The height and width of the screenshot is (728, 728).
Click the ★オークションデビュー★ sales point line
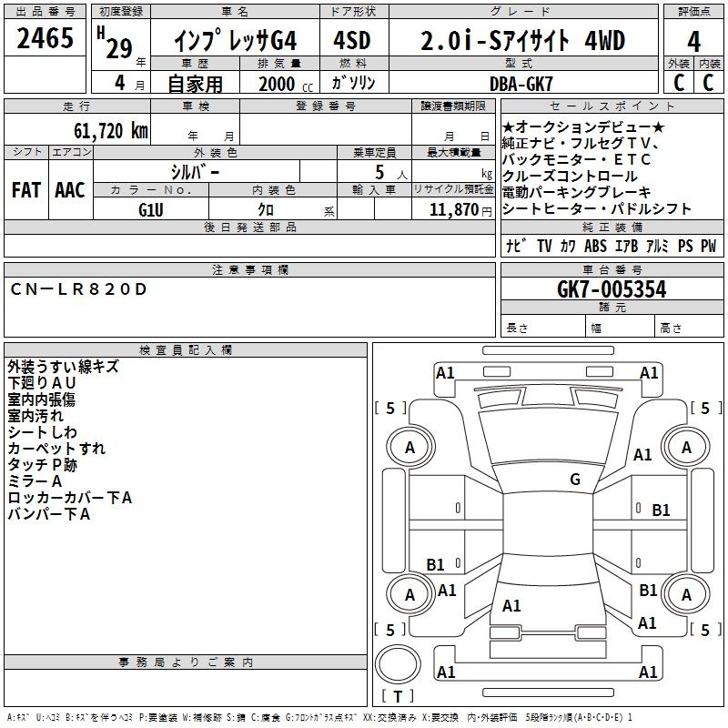point(583,126)
